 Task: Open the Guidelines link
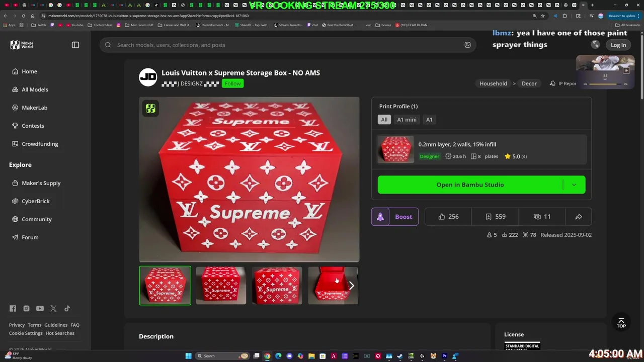coord(56,325)
